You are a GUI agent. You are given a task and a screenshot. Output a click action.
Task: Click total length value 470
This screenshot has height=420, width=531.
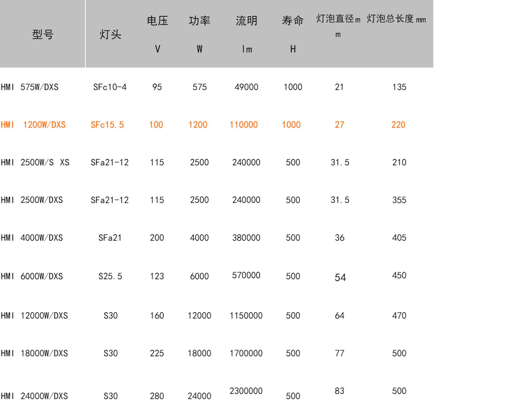pos(399,316)
